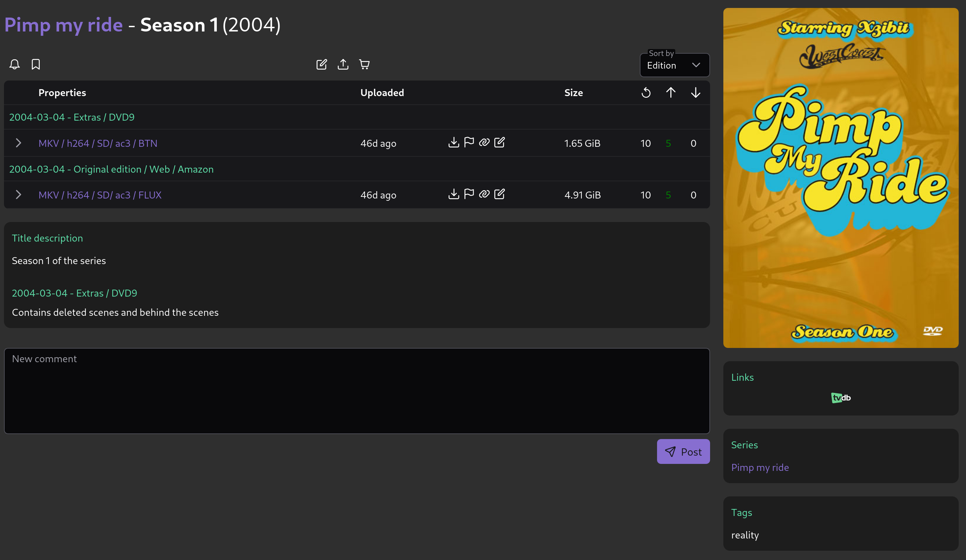
Task: Click the leechers down-arrow column icon
Action: point(696,93)
